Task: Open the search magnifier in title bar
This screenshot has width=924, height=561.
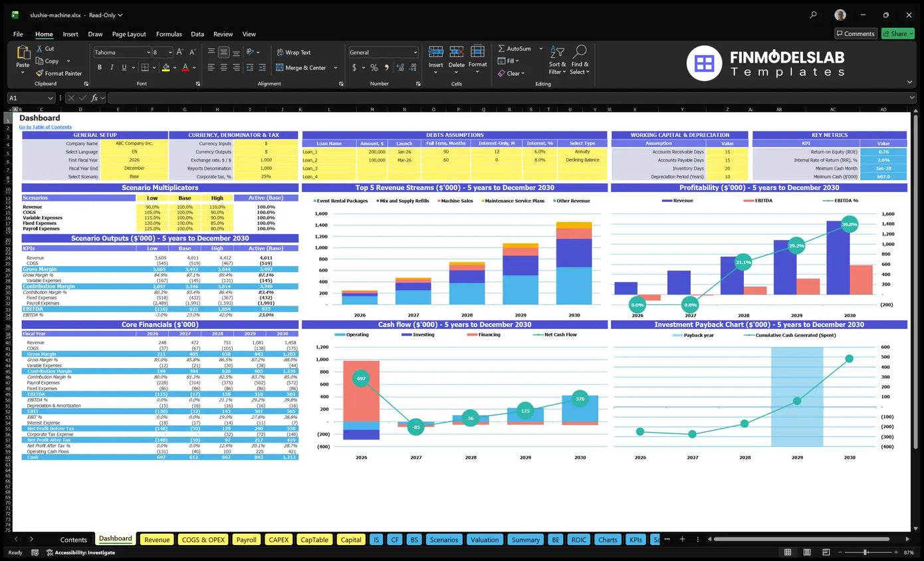Action: point(813,15)
